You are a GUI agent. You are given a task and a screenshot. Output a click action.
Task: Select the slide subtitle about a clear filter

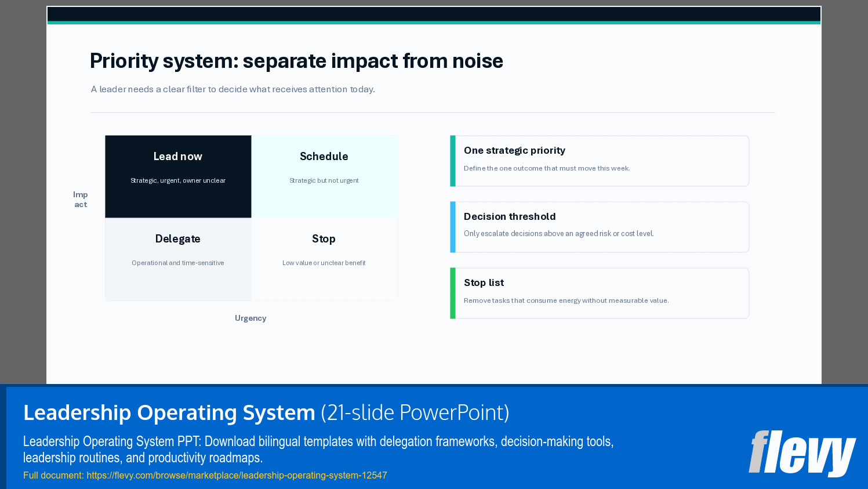point(233,89)
